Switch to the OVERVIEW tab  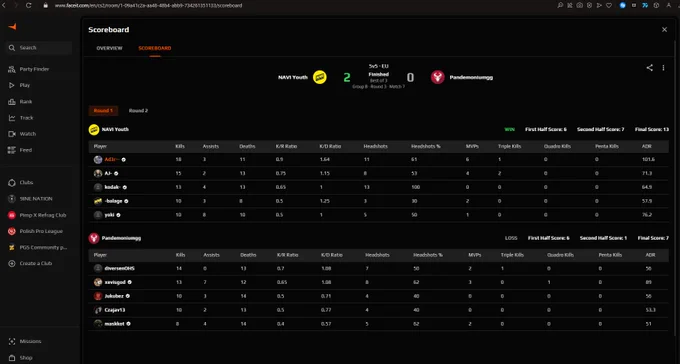(x=109, y=48)
